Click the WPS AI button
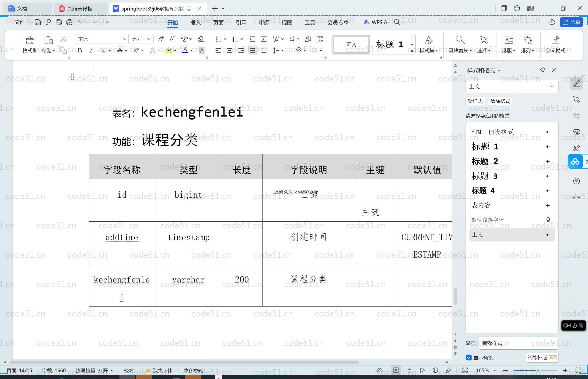This screenshot has width=588, height=379. (376, 22)
